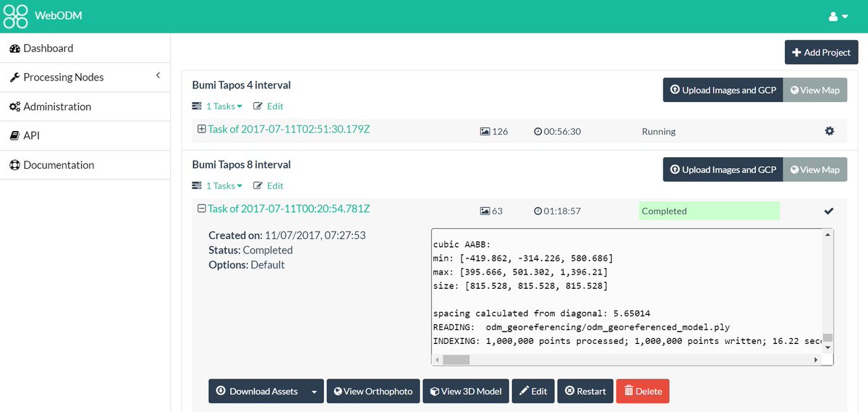Click the Running status text

tap(658, 132)
